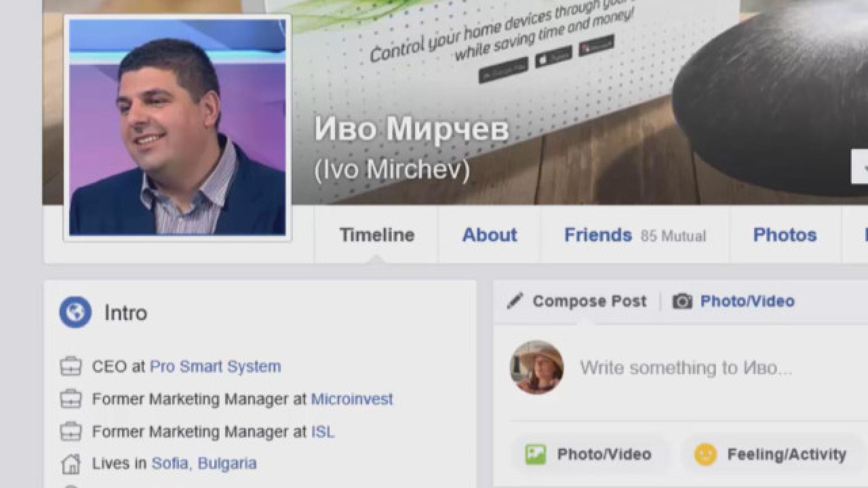Open the About tab
This screenshot has height=488, width=868.
pos(490,235)
